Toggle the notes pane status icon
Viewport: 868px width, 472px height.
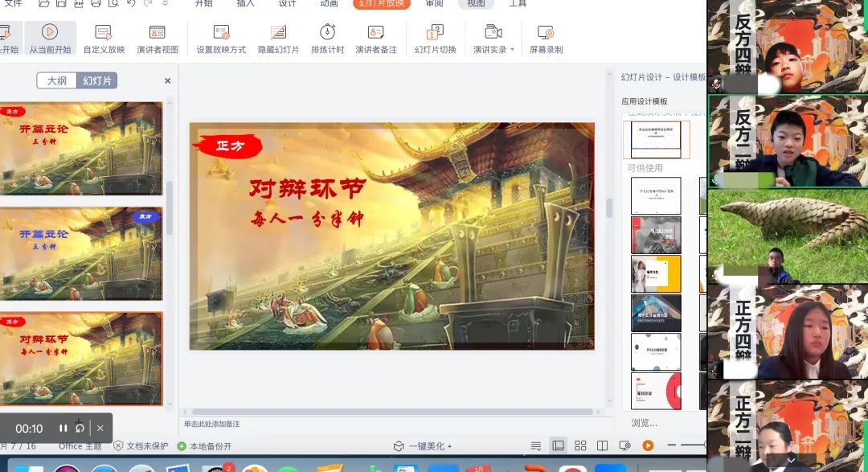tap(535, 446)
